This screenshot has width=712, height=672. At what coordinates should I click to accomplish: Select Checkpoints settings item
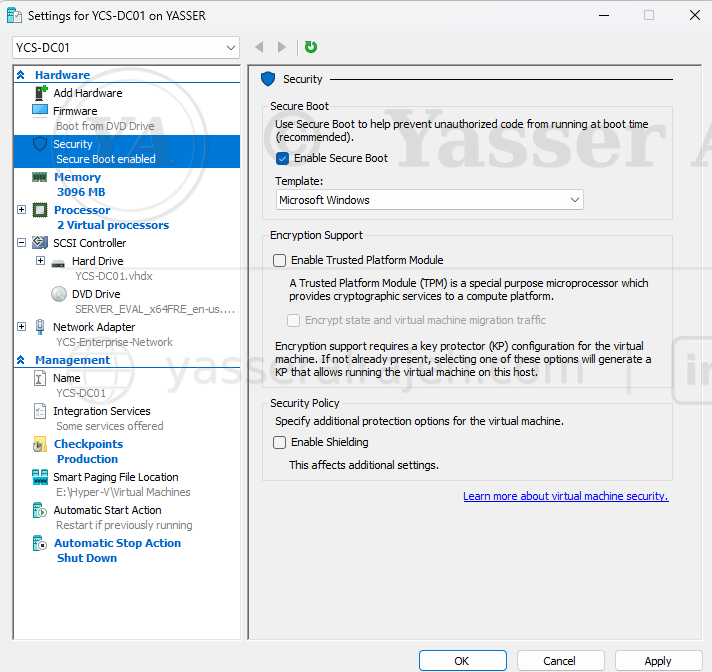(89, 444)
